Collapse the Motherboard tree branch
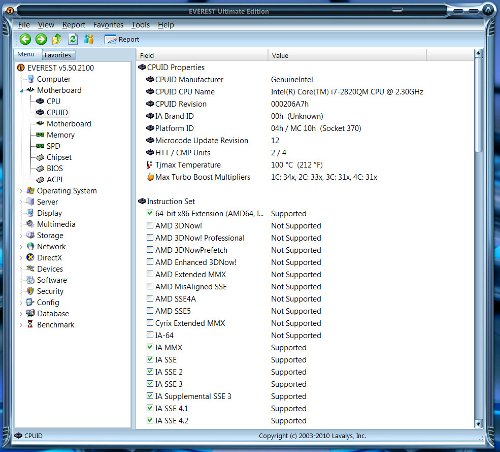The image size is (500, 452). point(21,90)
